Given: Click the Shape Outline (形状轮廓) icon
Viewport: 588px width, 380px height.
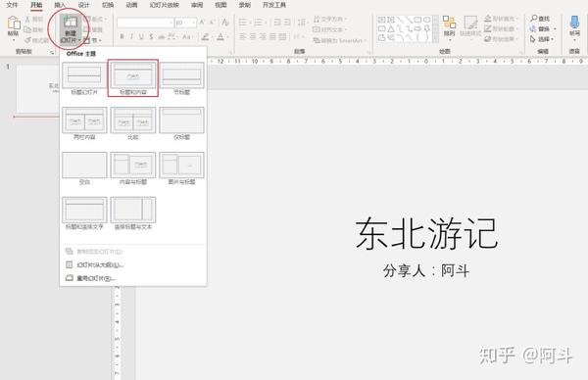Looking at the screenshot, I should coord(487,28).
